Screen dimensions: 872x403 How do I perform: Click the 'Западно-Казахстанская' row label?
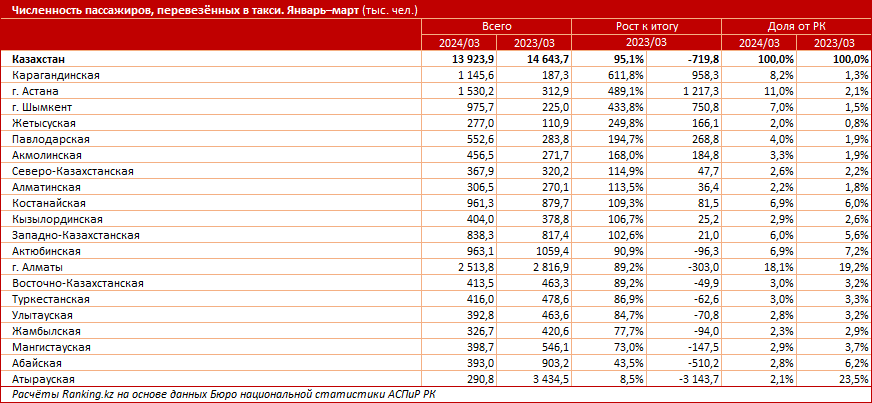pyautogui.click(x=76, y=236)
